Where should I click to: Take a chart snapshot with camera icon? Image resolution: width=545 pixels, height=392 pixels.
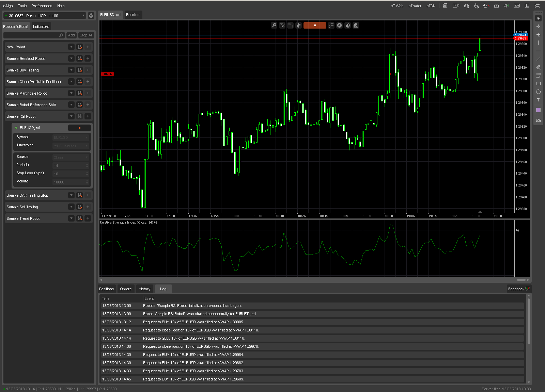click(x=538, y=120)
